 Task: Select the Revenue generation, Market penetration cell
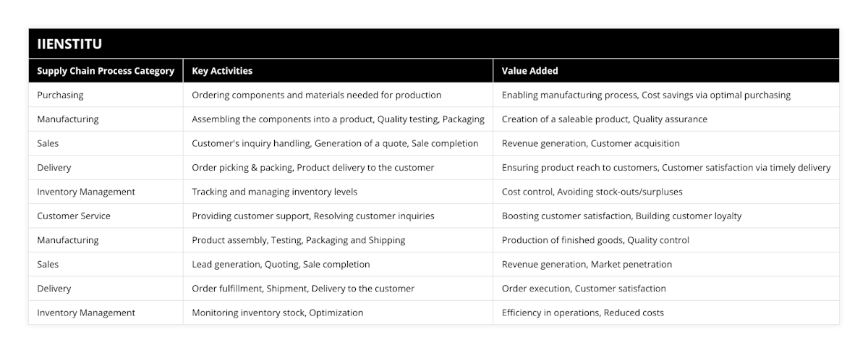pyautogui.click(x=587, y=264)
